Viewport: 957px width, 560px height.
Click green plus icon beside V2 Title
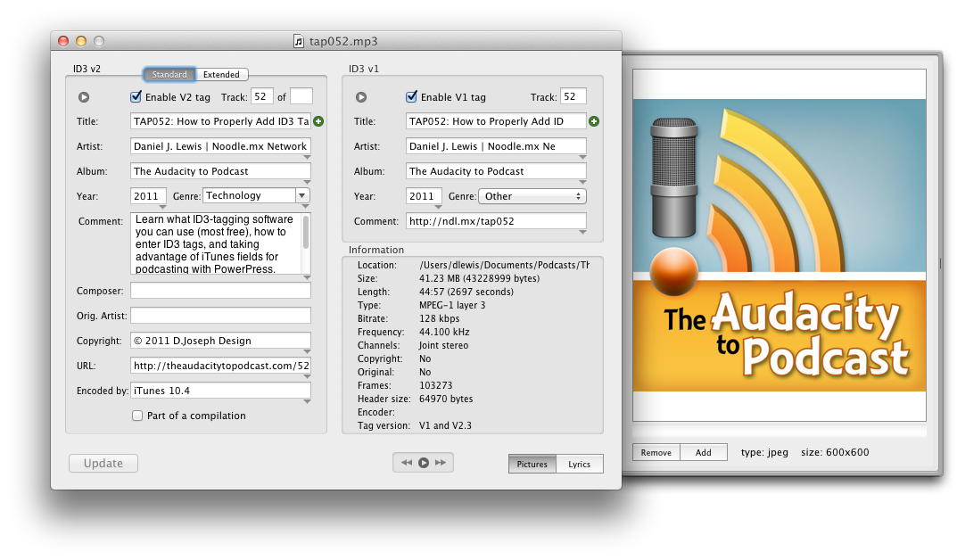pyautogui.click(x=318, y=121)
